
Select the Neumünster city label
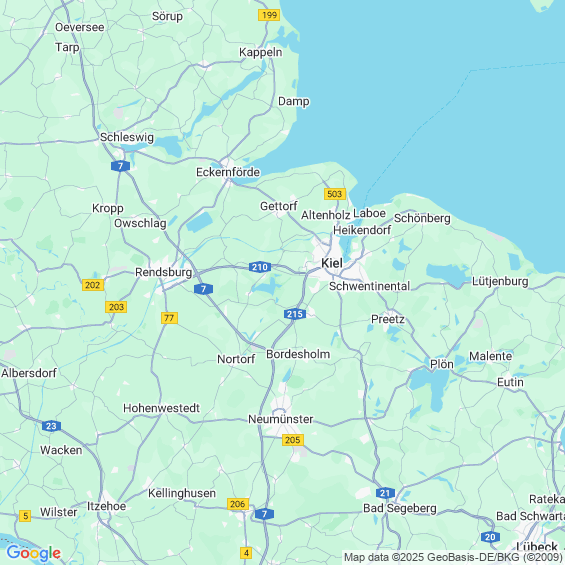point(281,419)
